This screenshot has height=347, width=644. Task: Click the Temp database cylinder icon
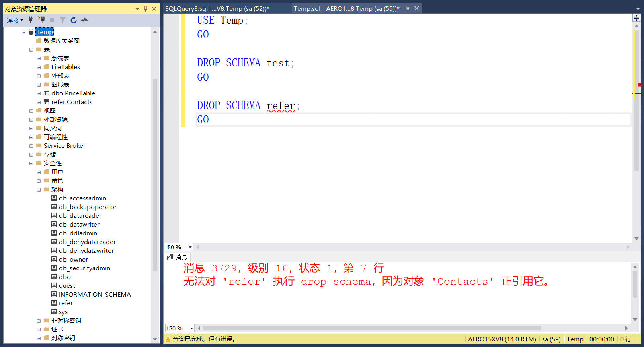[31, 32]
